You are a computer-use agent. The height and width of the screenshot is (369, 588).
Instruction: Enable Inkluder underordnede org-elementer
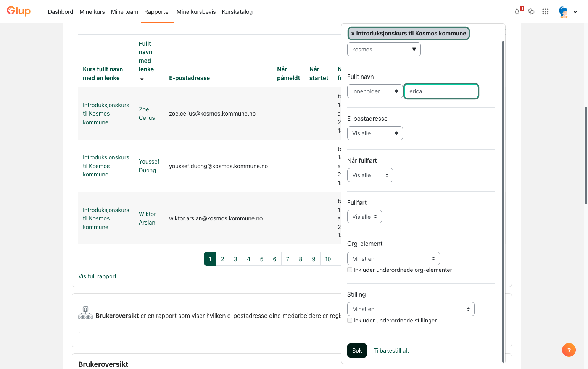350,270
